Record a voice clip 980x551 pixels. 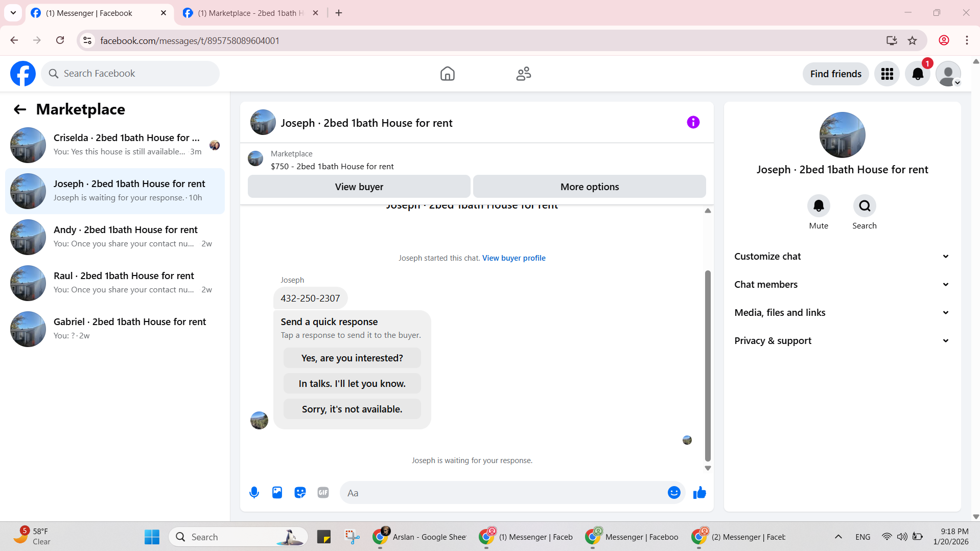(254, 493)
